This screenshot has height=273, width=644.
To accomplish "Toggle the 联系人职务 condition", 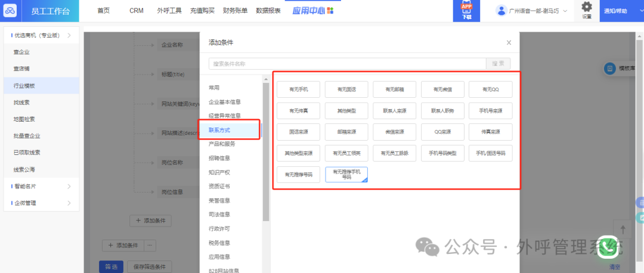I will (x=442, y=111).
